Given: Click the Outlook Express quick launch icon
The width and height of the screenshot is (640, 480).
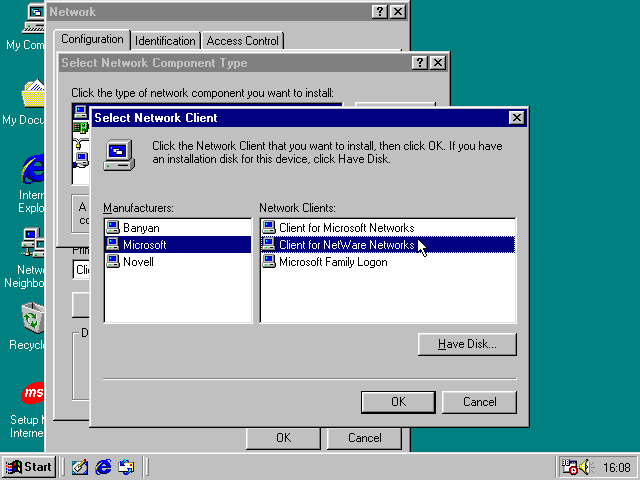Looking at the screenshot, I should tap(126, 467).
